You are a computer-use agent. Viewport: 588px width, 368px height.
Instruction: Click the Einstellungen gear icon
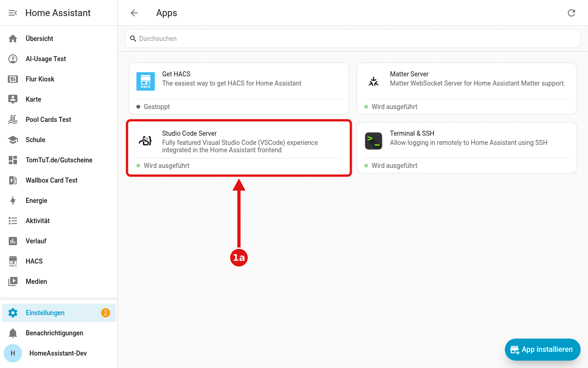pyautogui.click(x=13, y=313)
